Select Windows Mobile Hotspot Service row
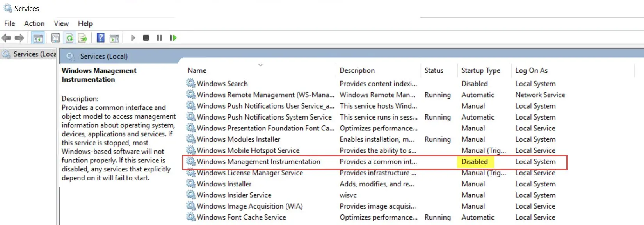 click(x=375, y=150)
